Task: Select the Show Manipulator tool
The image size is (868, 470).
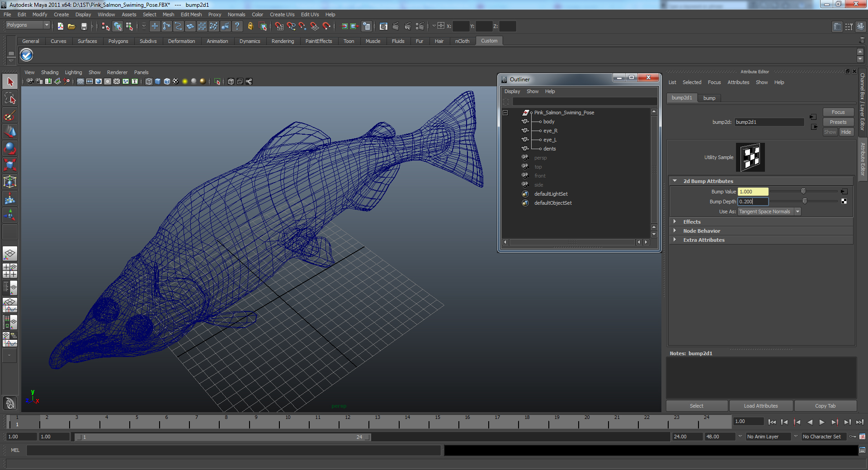Action: point(10,215)
